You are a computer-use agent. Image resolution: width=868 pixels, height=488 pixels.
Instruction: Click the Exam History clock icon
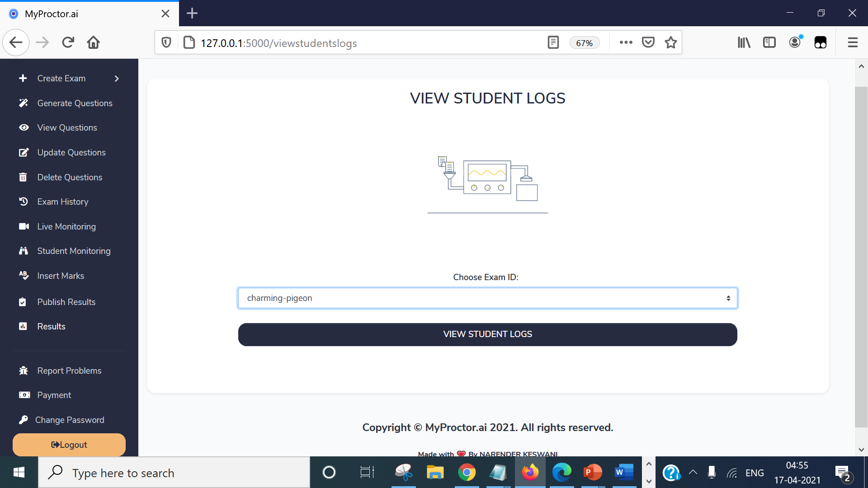[x=24, y=202]
